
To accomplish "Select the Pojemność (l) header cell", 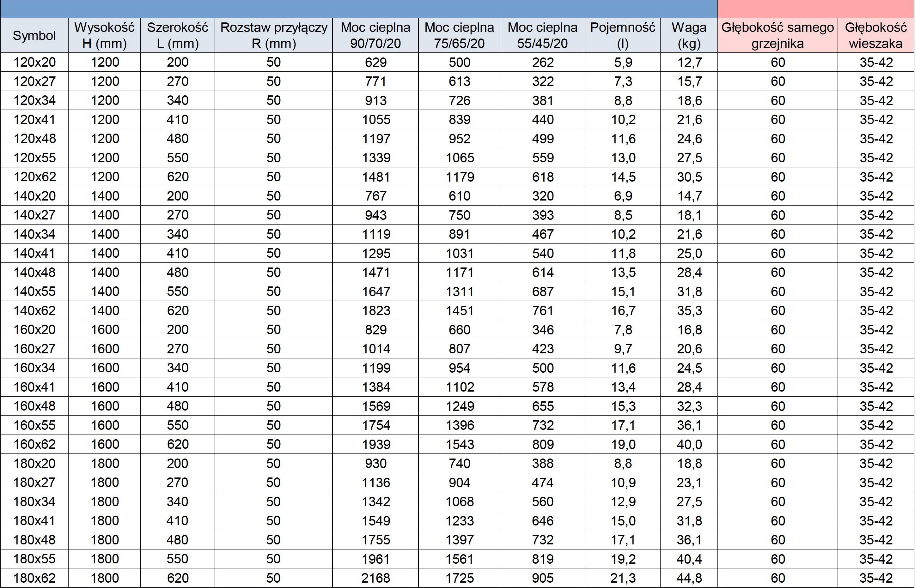I will pyautogui.click(x=623, y=35).
